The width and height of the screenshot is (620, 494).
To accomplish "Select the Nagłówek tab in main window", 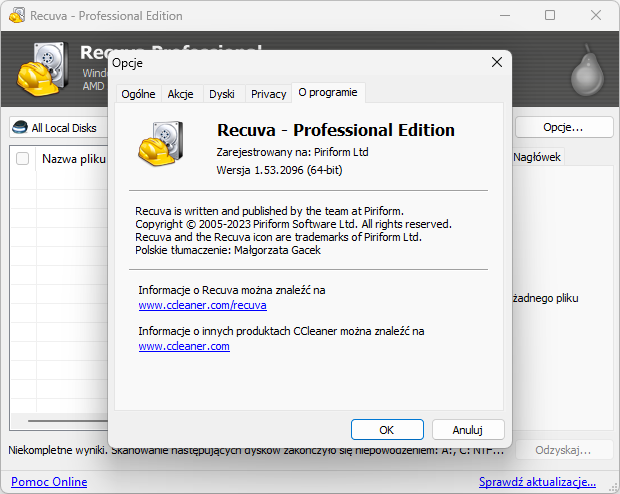I will [537, 157].
